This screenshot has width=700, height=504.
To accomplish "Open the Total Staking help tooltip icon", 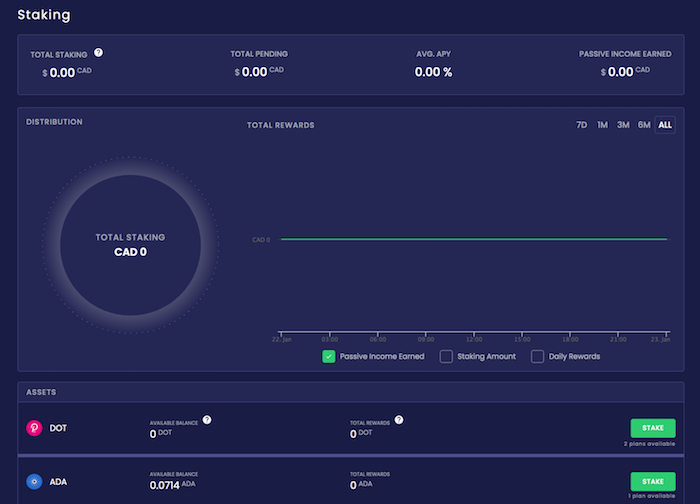I will [98, 53].
